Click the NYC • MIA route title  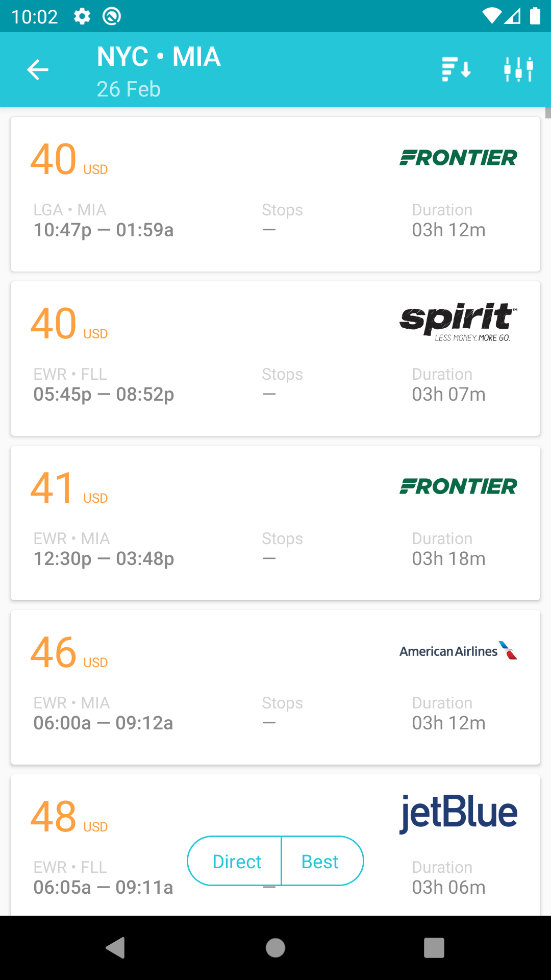coord(159,56)
